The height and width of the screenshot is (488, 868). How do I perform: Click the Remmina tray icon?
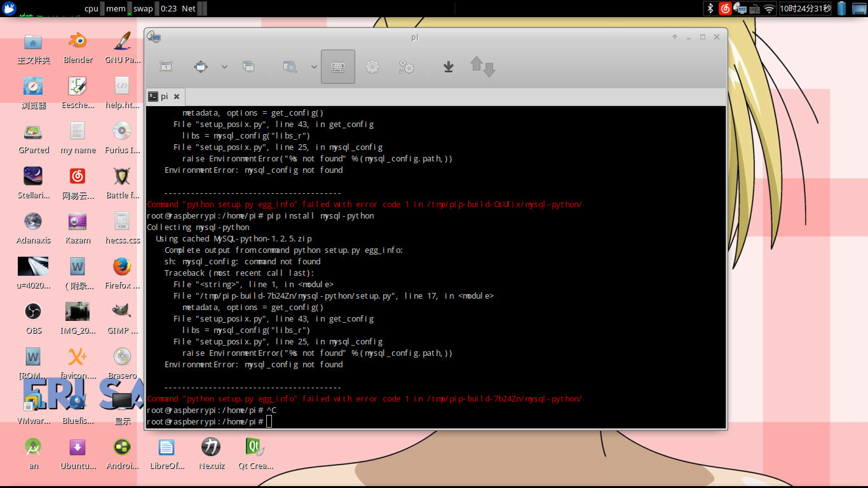click(740, 8)
